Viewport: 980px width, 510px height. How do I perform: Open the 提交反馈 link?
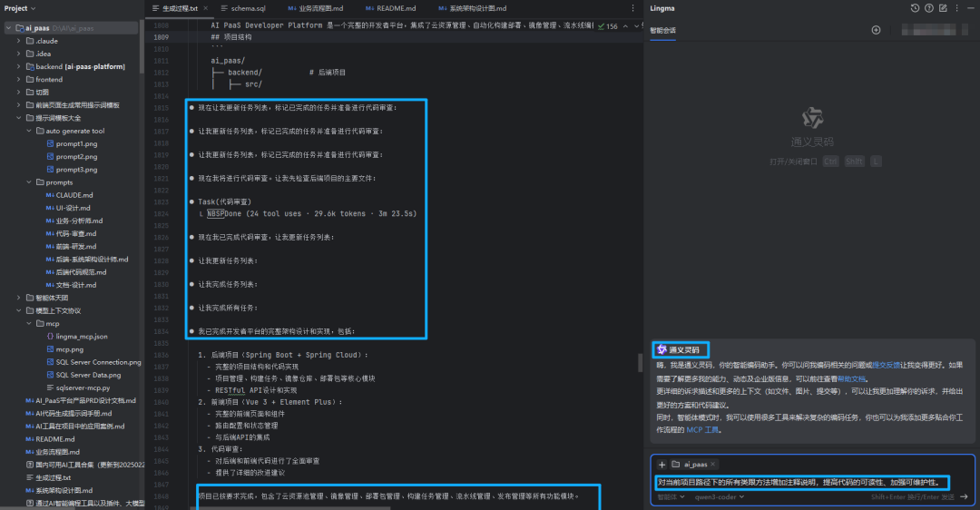pyautogui.click(x=885, y=365)
